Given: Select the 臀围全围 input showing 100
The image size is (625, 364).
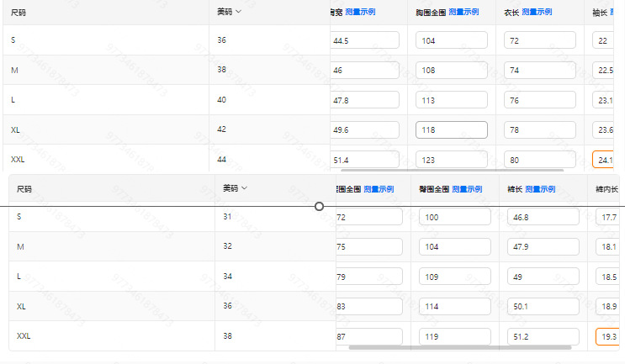Looking at the screenshot, I should [454, 217].
